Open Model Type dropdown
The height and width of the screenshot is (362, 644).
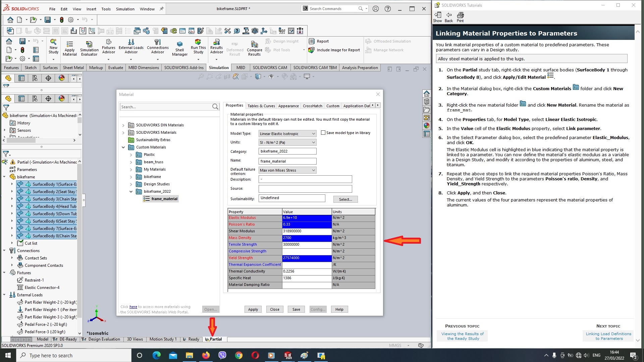287,134
